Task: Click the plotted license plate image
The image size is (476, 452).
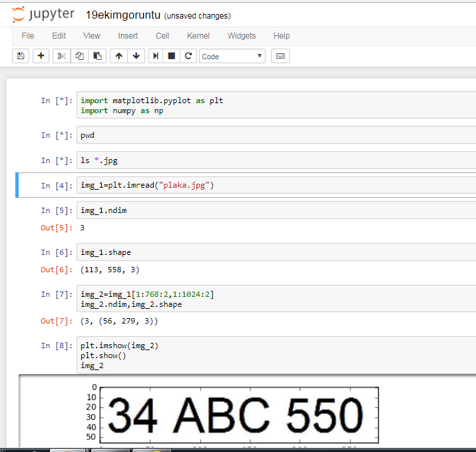Action: pyautogui.click(x=239, y=415)
